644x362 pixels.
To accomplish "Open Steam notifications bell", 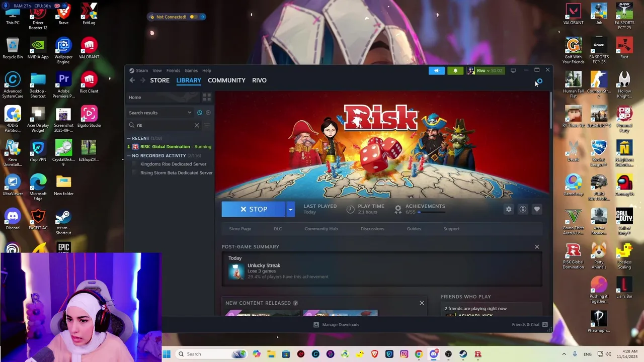I will point(455,70).
